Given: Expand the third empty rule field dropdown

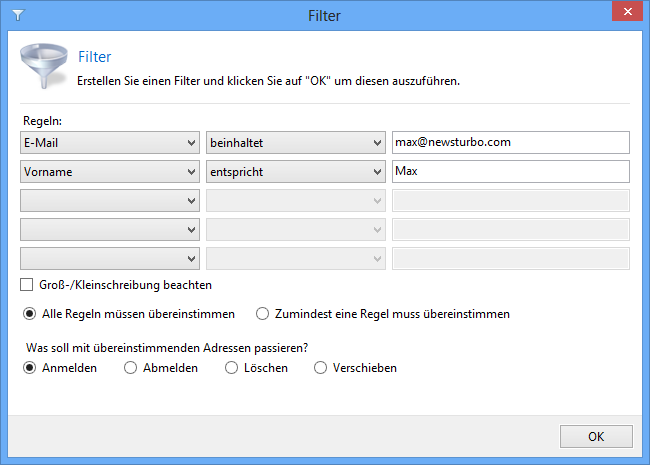Looking at the screenshot, I should (x=110, y=201).
